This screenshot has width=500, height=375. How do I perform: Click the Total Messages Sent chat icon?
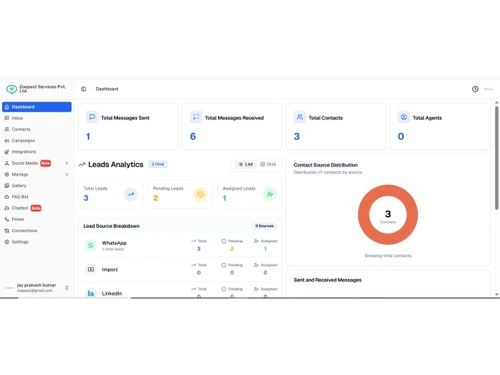(x=92, y=117)
